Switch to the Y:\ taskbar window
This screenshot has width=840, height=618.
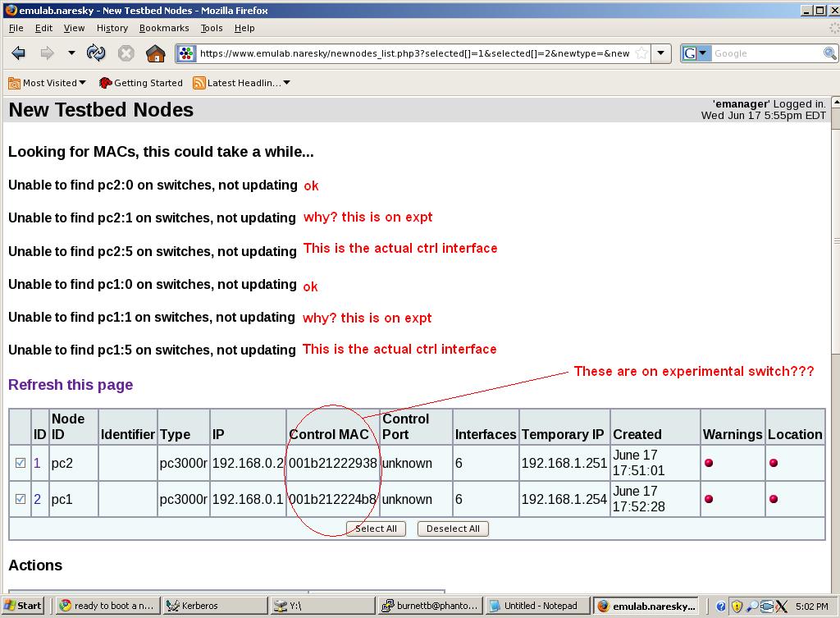pos(322,606)
